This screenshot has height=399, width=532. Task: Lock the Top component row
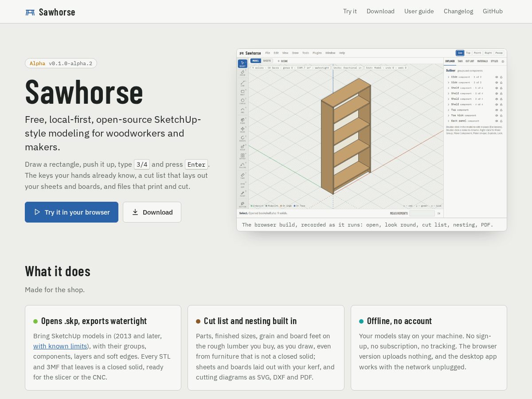tap(501, 110)
